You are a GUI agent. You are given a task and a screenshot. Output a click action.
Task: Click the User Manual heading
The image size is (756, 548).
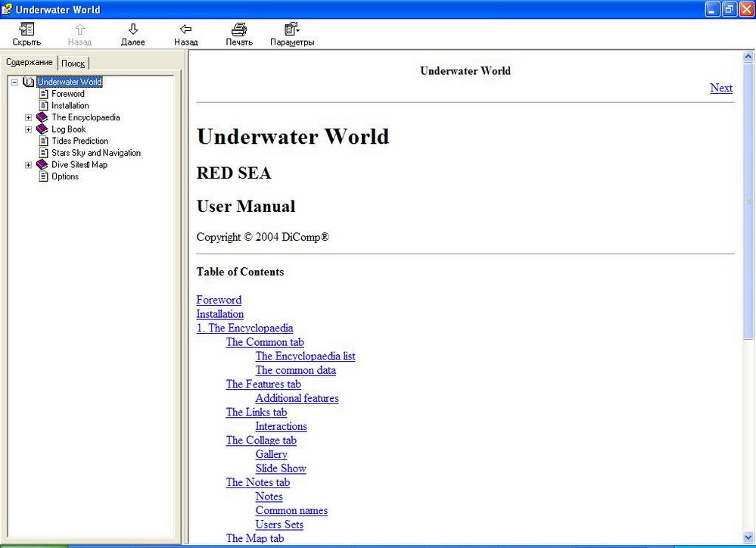246,206
